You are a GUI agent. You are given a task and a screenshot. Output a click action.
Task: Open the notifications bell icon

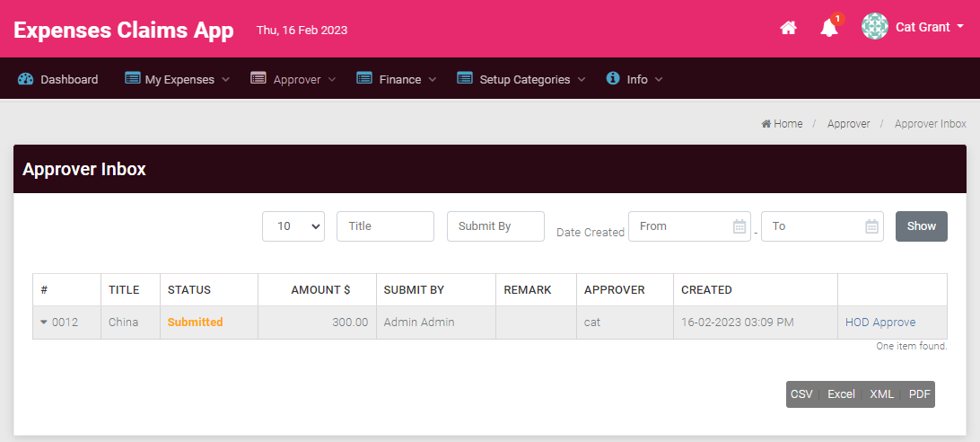pos(829,28)
